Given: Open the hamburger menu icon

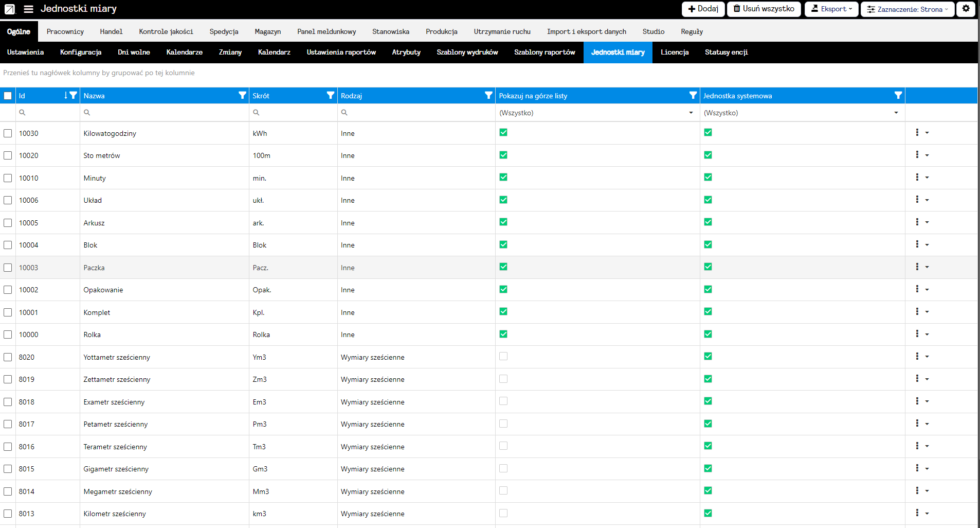Looking at the screenshot, I should (28, 9).
